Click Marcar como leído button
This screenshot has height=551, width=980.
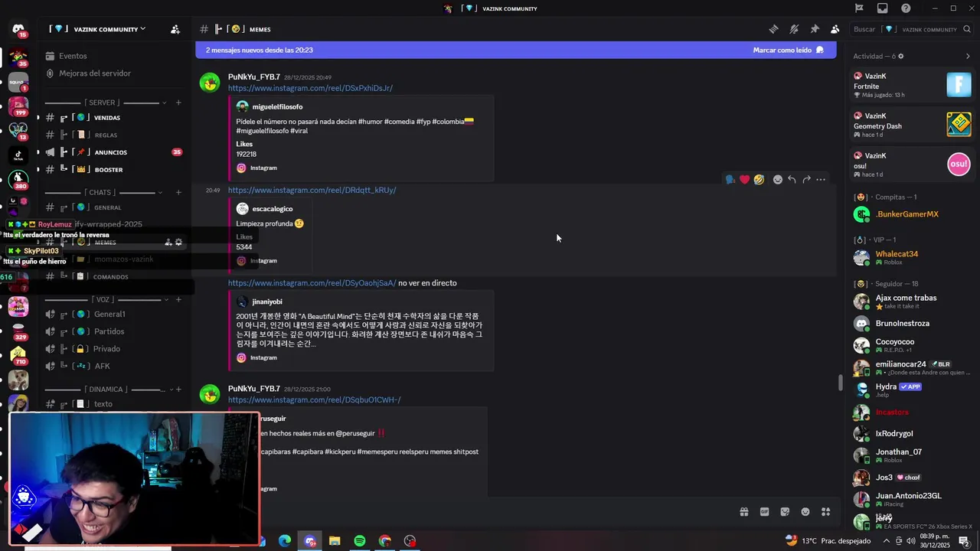pyautogui.click(x=788, y=50)
